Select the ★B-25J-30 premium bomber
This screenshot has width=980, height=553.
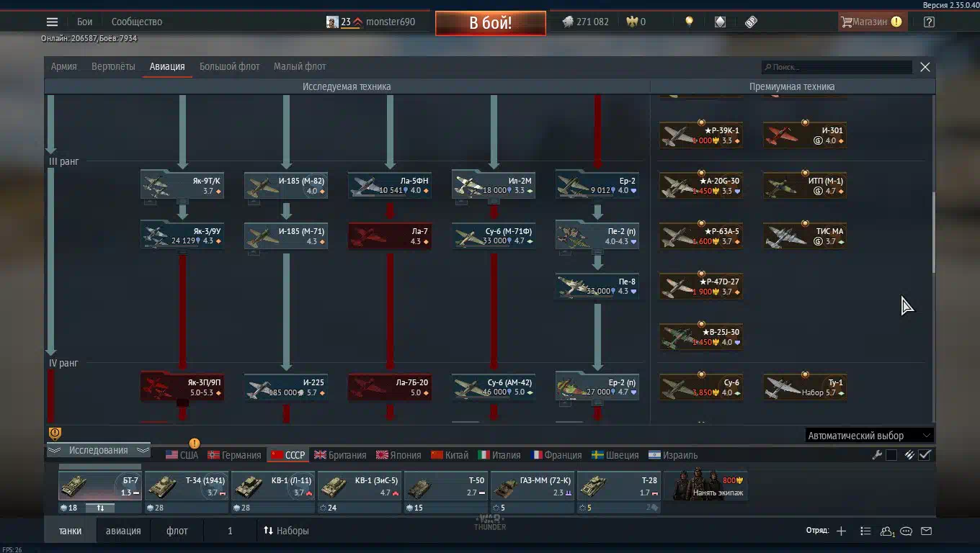point(701,336)
